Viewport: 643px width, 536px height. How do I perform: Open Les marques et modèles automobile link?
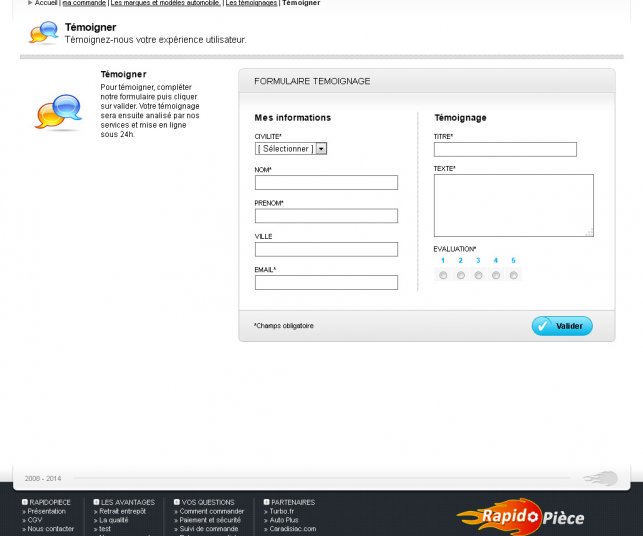click(166, 3)
